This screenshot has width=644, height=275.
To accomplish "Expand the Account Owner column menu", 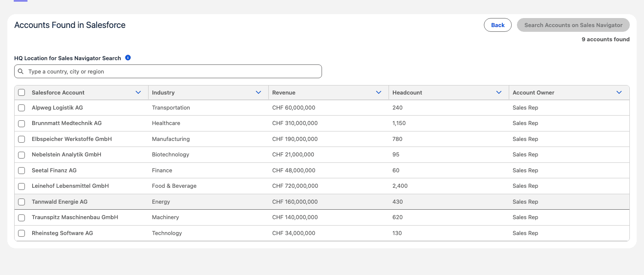I will 619,92.
